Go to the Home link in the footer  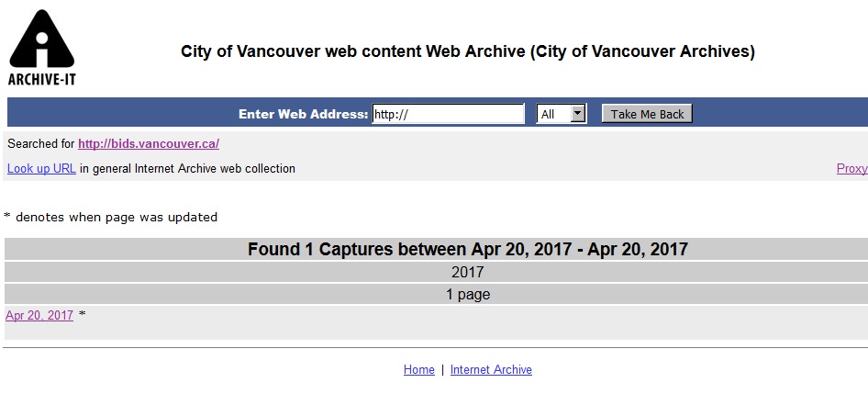click(x=419, y=369)
